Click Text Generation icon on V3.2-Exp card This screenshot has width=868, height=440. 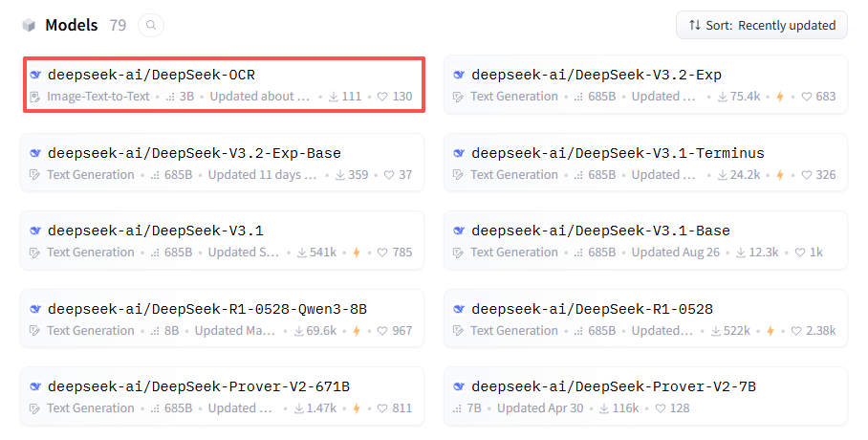coord(458,97)
